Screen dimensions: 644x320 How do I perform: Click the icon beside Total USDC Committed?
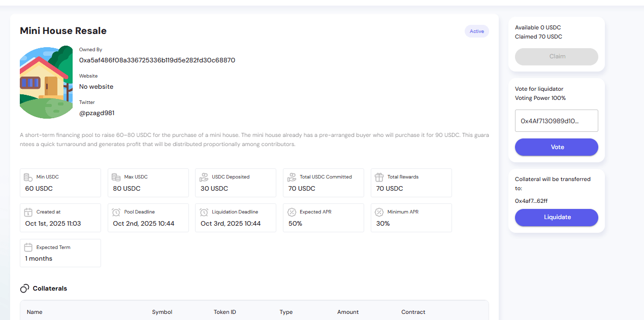(x=292, y=177)
